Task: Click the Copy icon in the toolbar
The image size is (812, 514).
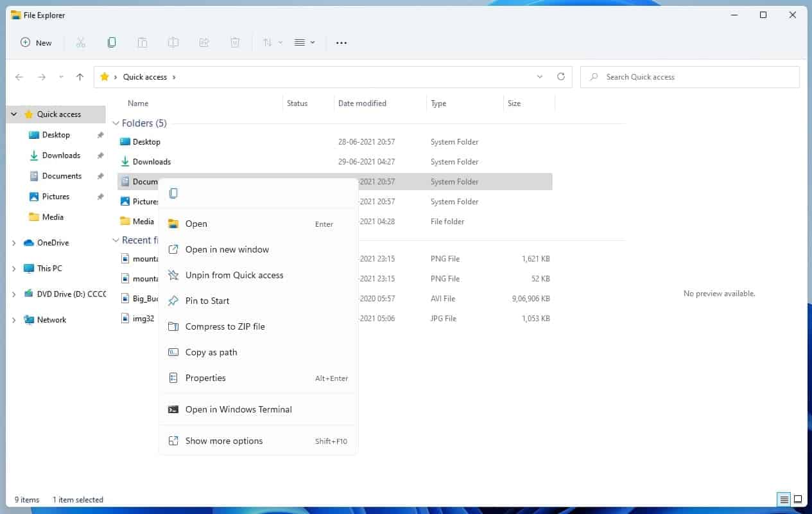Action: click(112, 42)
